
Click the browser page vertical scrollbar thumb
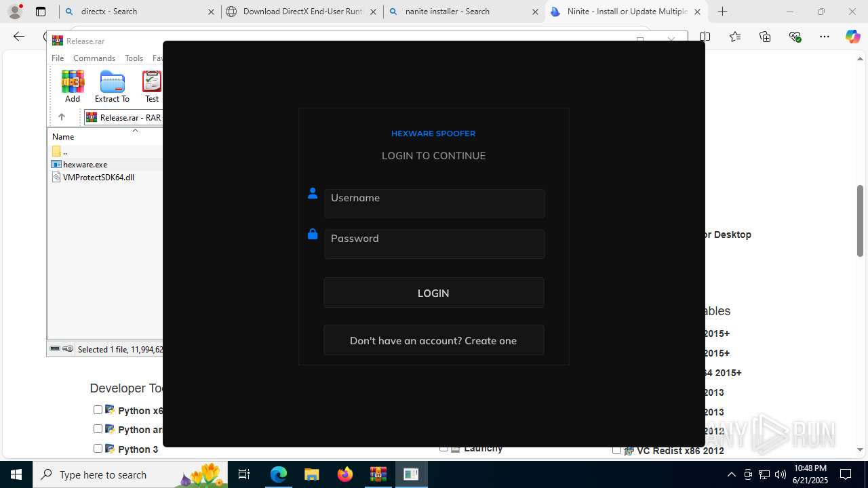860,220
